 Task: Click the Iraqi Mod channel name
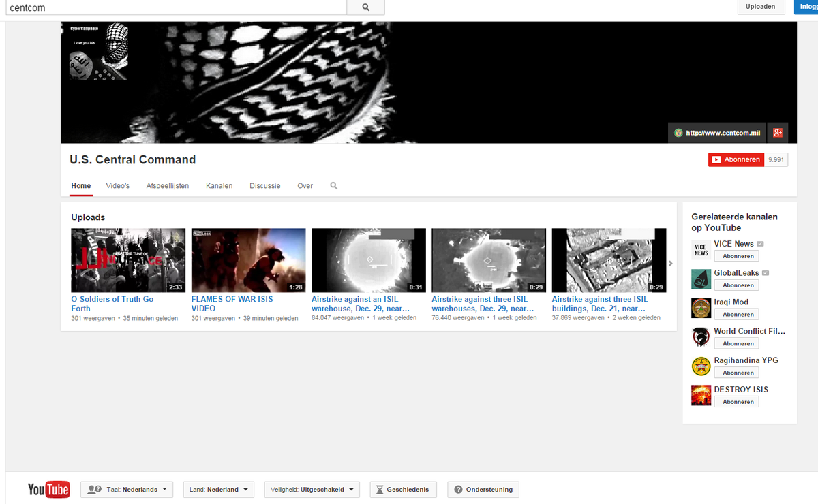731,302
